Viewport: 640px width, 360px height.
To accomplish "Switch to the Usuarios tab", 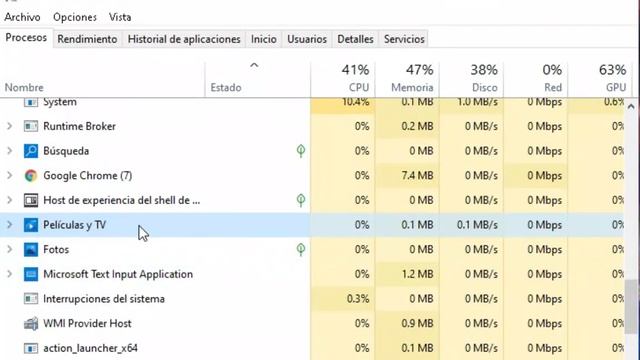I will click(x=307, y=39).
